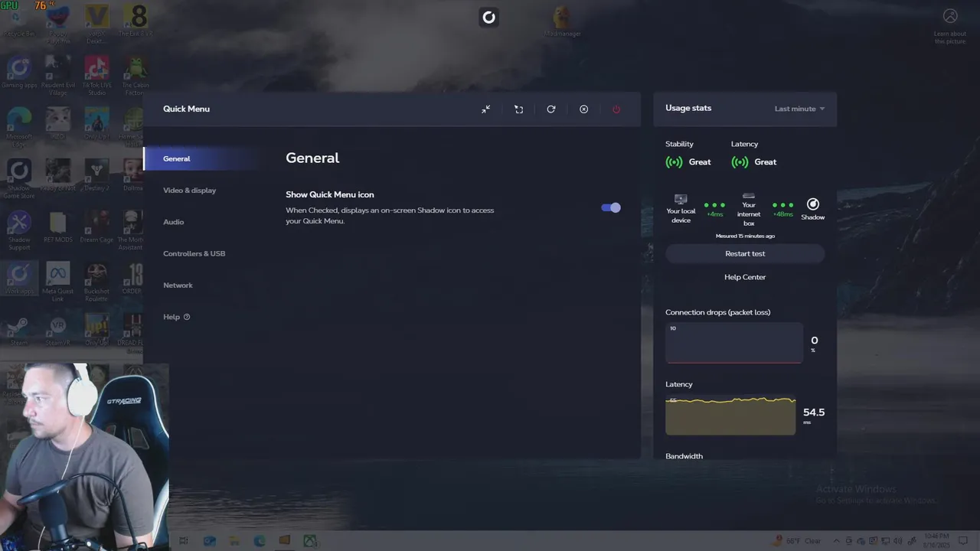
Task: Select the RE7 MODS folder on desktop
Action: 57,227
